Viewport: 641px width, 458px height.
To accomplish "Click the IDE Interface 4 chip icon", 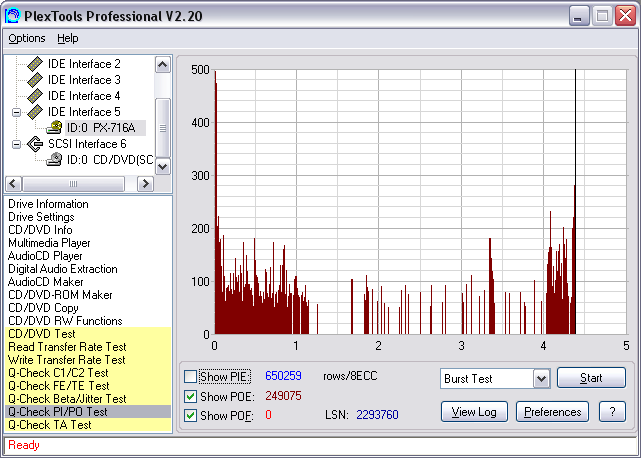I will click(35, 96).
